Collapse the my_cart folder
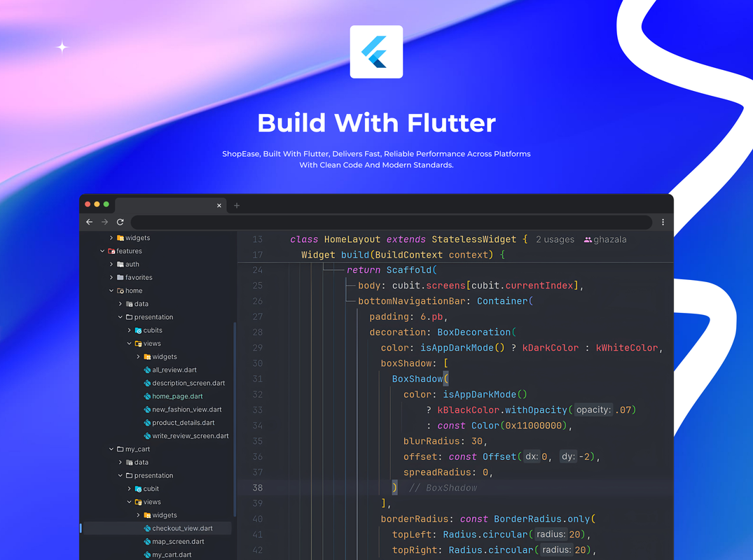Viewport: 753px width, 560px height. [x=111, y=449]
